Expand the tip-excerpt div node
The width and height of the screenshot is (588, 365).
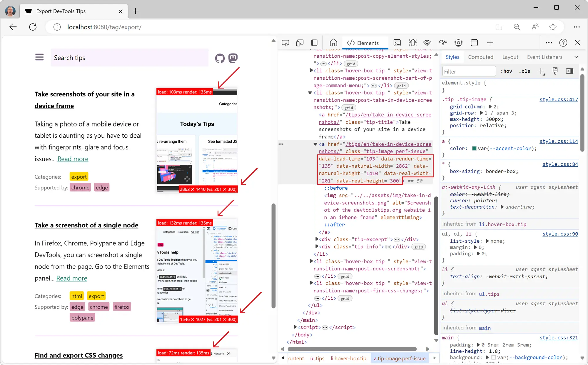coord(317,239)
